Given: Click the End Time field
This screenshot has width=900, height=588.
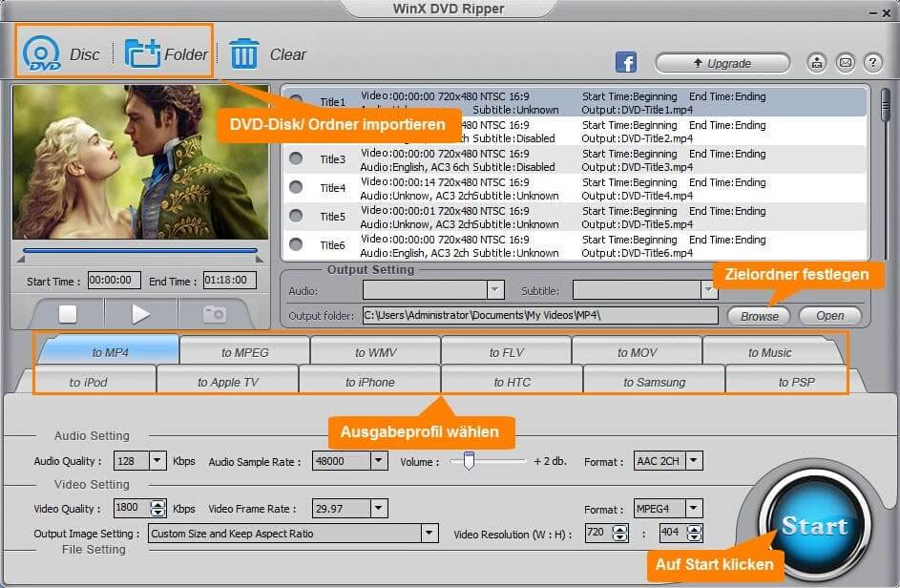Looking at the screenshot, I should click(x=230, y=281).
